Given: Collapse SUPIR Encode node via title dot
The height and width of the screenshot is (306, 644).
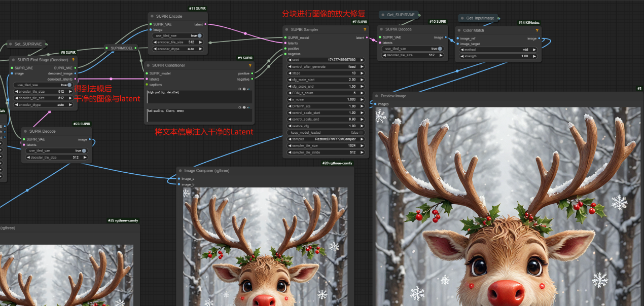Looking at the screenshot, I should coord(152,16).
